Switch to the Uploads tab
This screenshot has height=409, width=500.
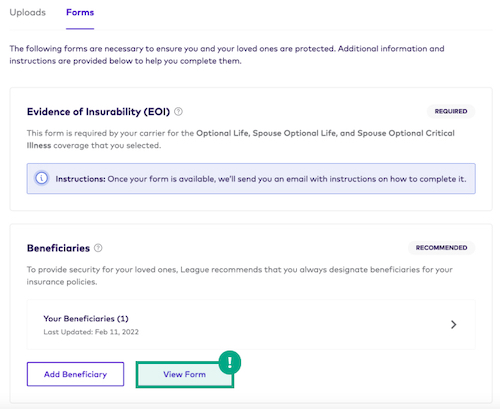coord(28,12)
